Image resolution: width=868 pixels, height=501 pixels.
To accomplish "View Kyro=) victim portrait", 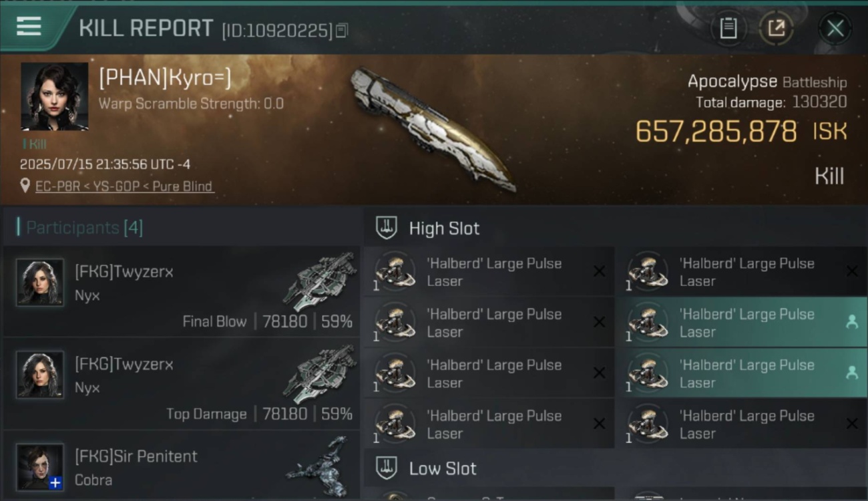I will (55, 96).
